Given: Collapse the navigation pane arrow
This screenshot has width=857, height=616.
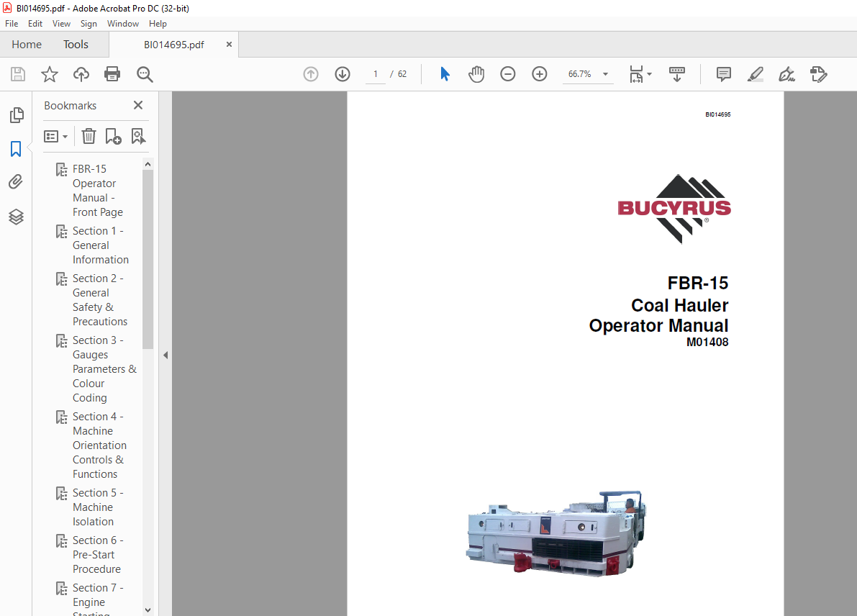Looking at the screenshot, I should pos(165,355).
